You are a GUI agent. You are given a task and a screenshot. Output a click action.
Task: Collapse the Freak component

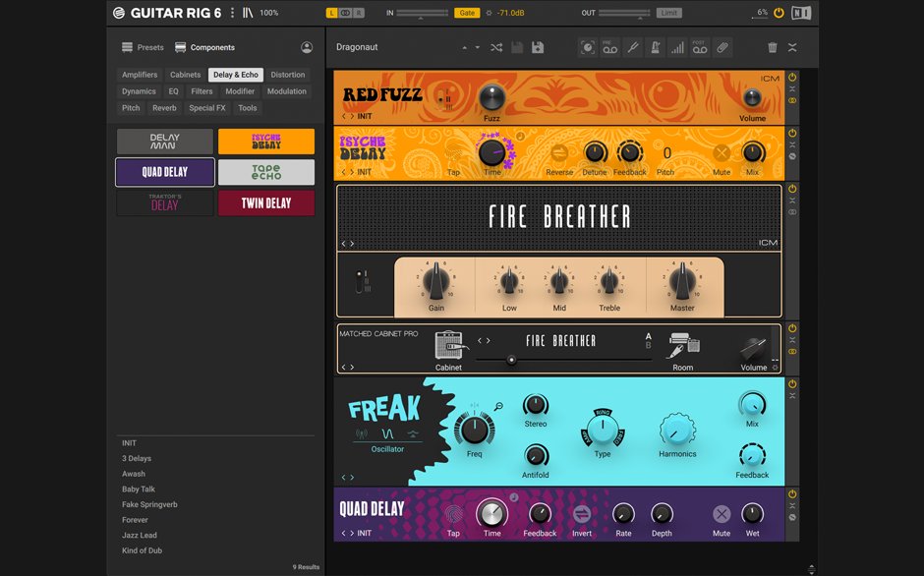[x=792, y=395]
